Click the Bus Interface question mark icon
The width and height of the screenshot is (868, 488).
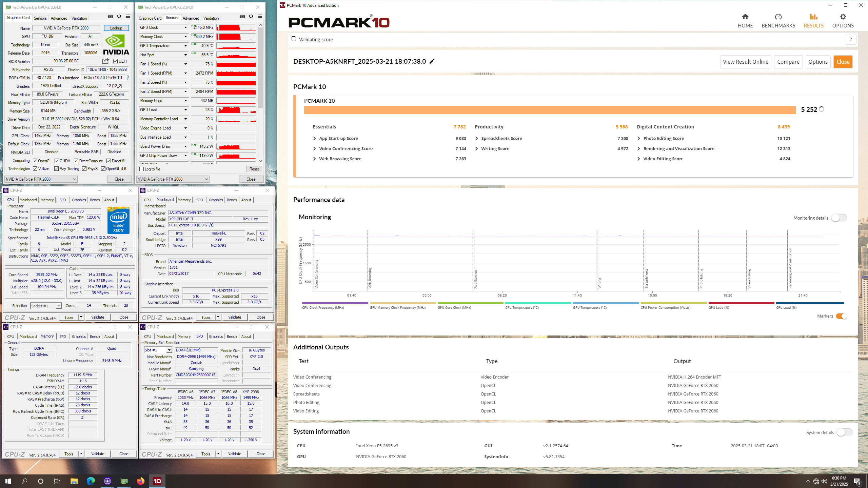128,78
